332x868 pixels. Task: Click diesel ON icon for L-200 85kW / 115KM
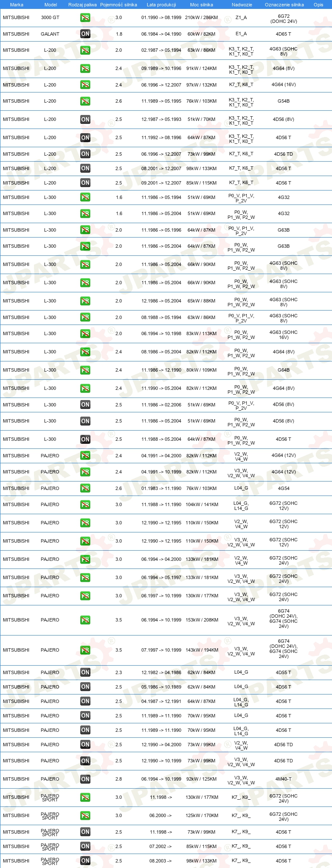[85, 183]
